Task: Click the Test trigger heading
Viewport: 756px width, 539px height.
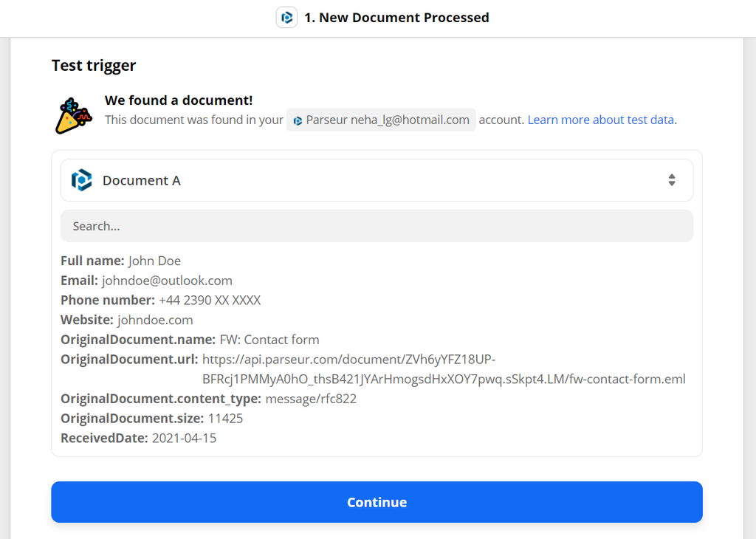Action: click(92, 65)
